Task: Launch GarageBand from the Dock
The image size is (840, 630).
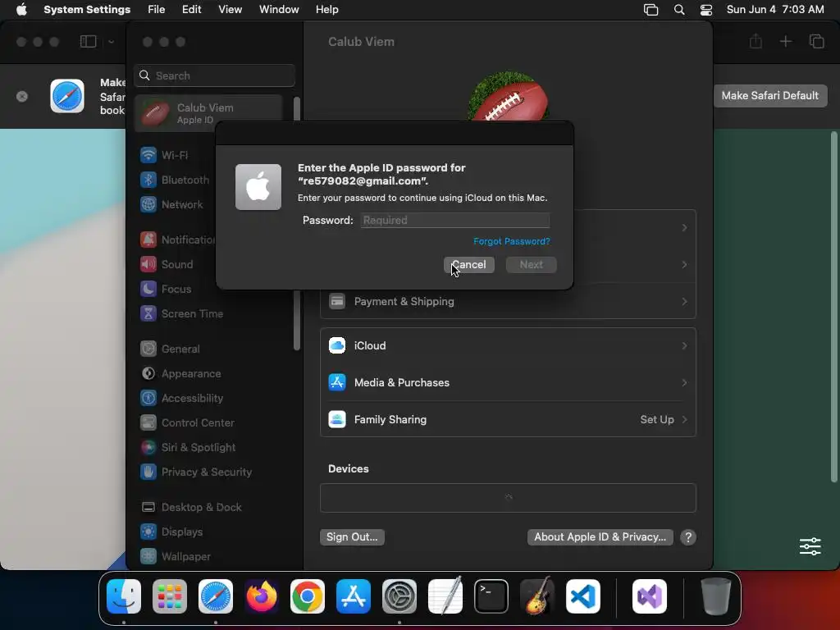Action: click(x=537, y=596)
